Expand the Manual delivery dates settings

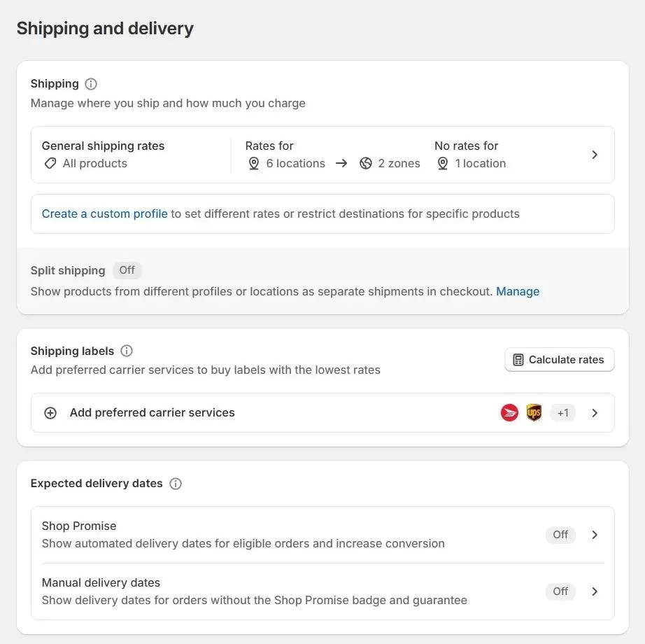[595, 591]
